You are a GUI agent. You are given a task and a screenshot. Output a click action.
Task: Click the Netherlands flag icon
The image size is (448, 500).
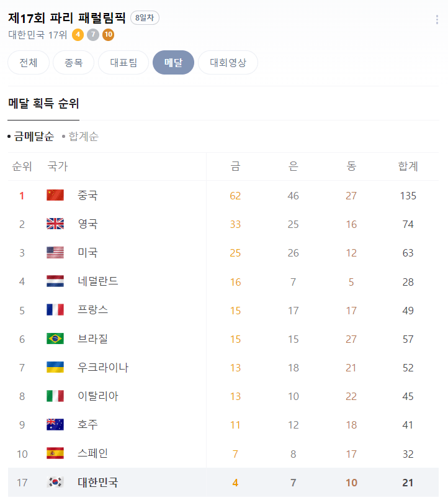pyautogui.click(x=55, y=281)
